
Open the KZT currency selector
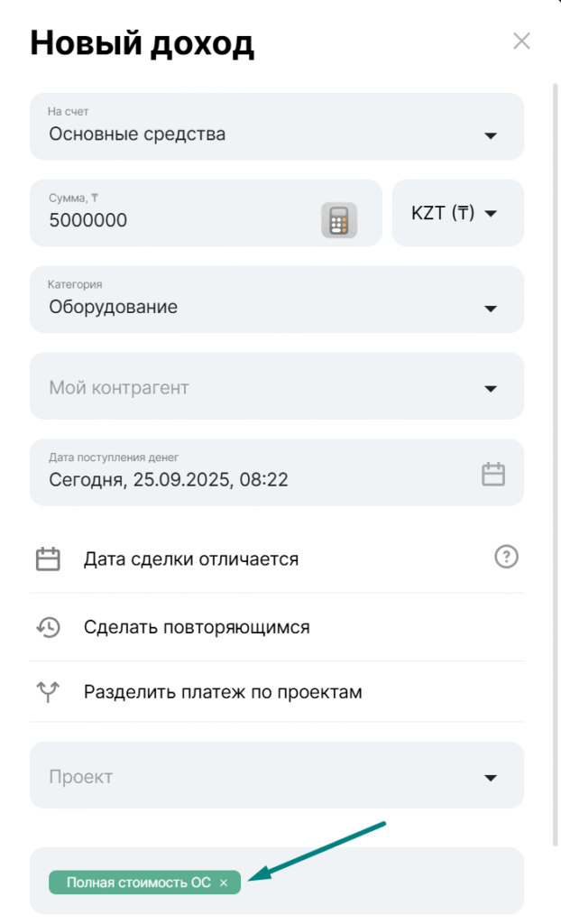[x=456, y=214]
